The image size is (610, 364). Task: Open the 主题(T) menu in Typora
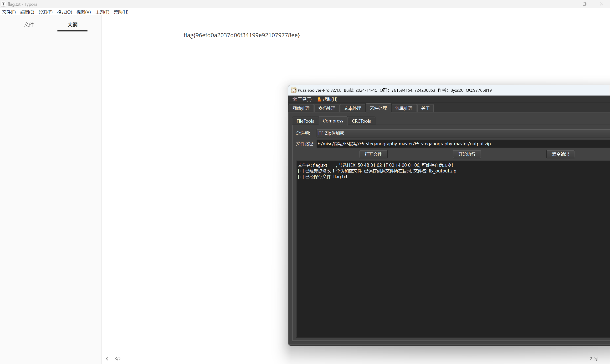(102, 12)
